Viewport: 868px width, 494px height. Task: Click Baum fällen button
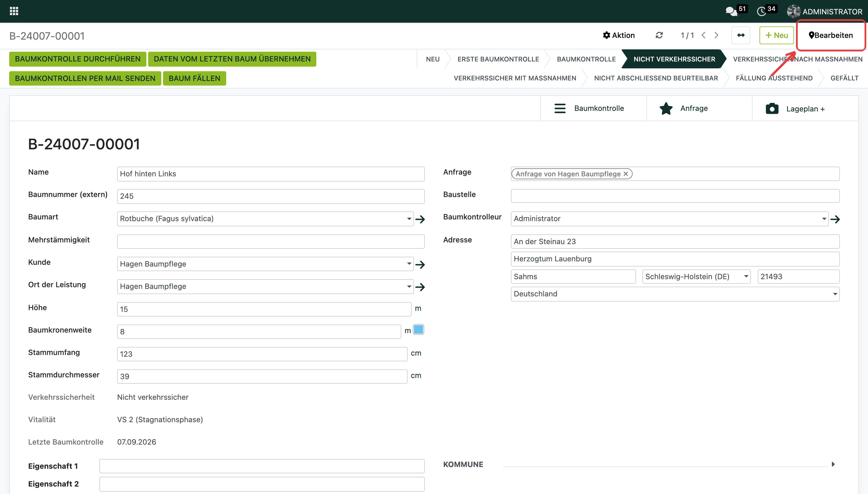pos(194,78)
